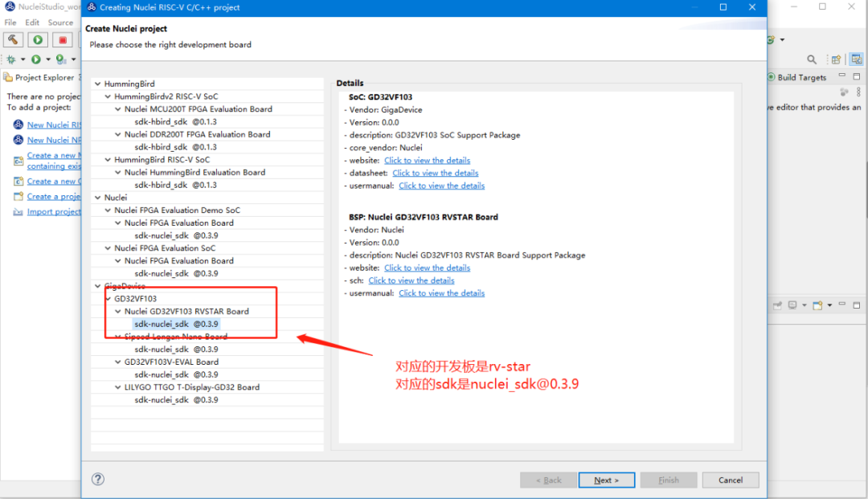Select sdk-nuclei_sdk under LILYGO TTGO Board
The width and height of the screenshot is (868, 499).
tap(176, 400)
